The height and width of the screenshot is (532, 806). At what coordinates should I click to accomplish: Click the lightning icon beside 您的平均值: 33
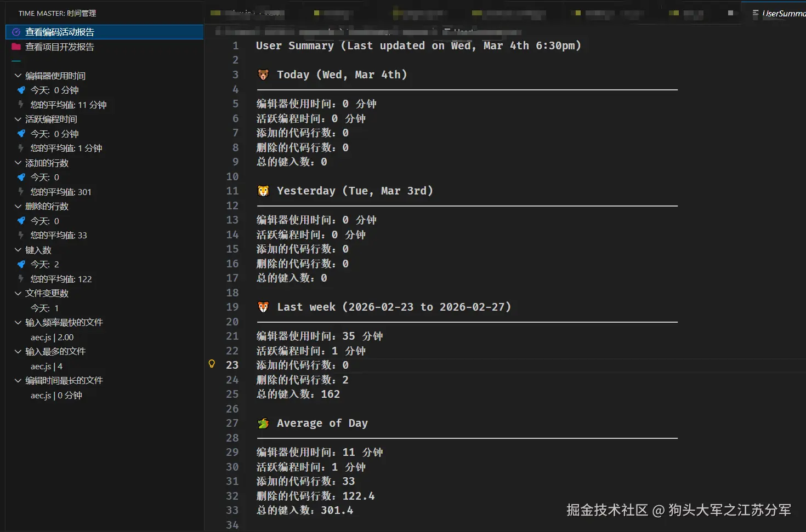(x=21, y=235)
